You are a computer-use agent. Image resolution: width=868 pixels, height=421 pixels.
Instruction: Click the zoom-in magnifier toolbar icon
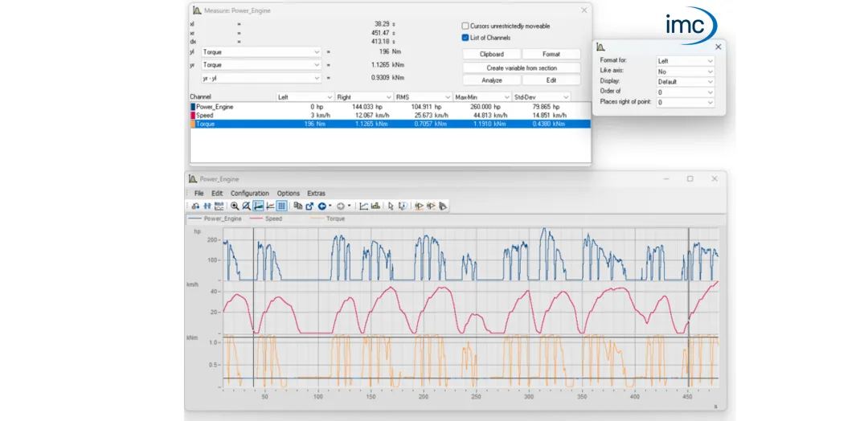(x=235, y=206)
